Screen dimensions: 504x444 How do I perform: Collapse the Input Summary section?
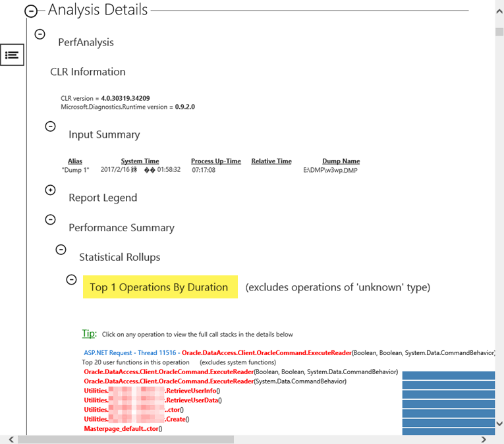pos(51,126)
